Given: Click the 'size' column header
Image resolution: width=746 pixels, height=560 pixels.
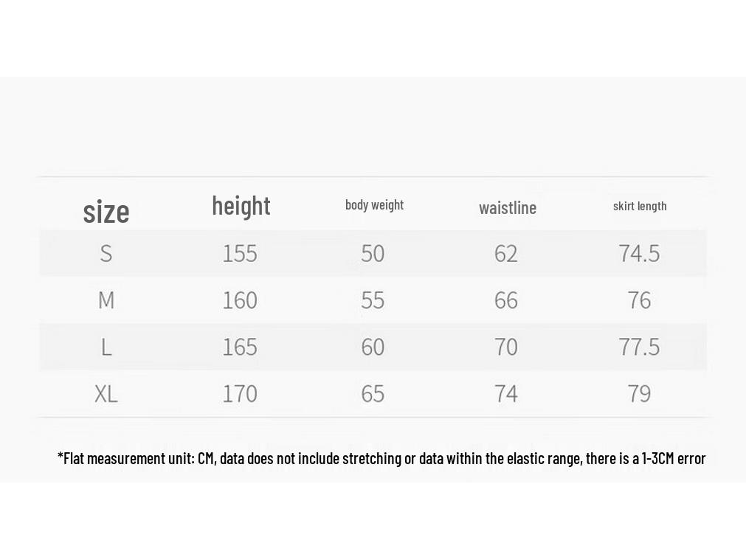Looking at the screenshot, I should pos(106,212).
